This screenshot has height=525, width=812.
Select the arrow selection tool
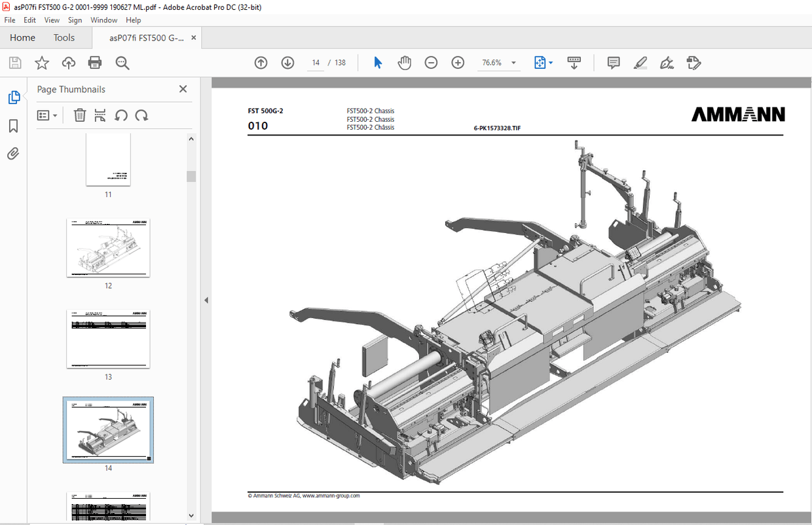coord(378,62)
